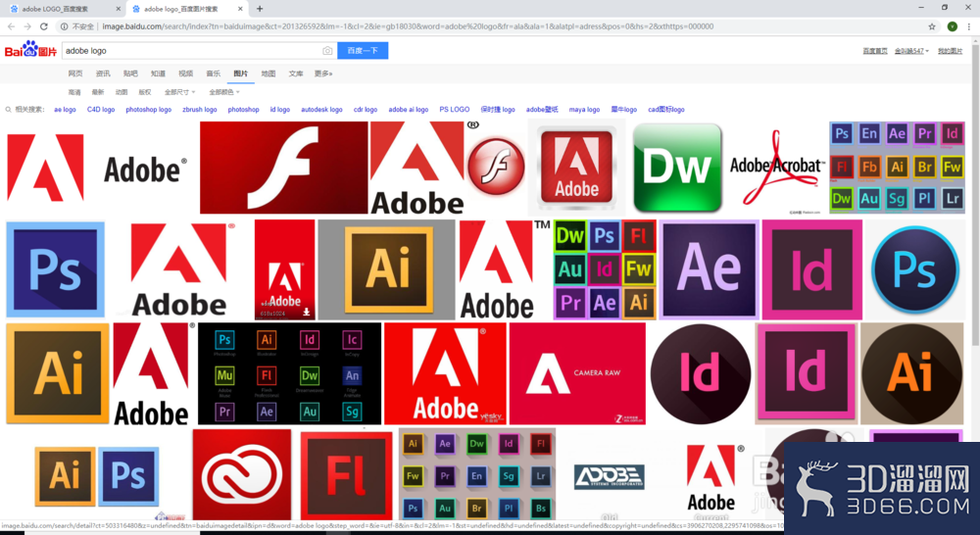Image resolution: width=980 pixels, height=535 pixels.
Task: Open the 我的图片 link
Action: [950, 51]
